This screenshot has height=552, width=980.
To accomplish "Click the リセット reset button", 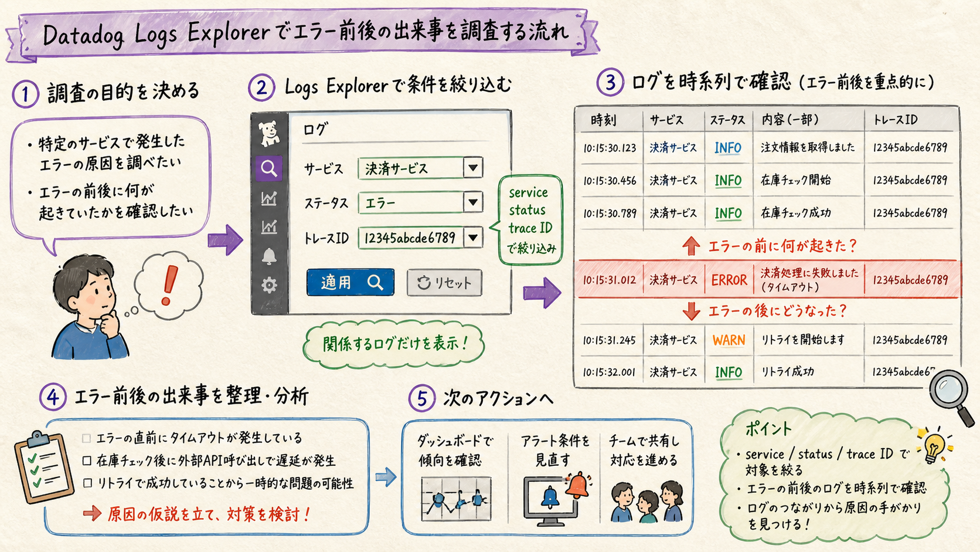I will [x=444, y=283].
